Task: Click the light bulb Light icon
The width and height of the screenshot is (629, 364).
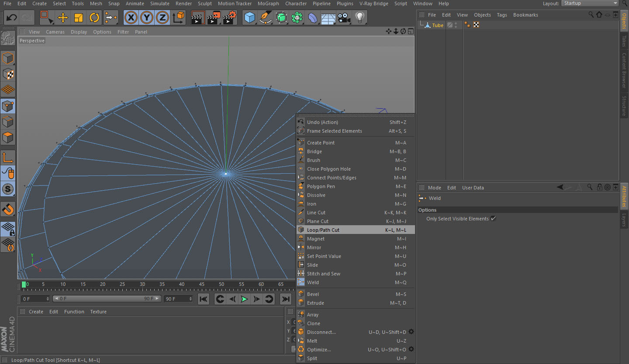Action: point(359,18)
